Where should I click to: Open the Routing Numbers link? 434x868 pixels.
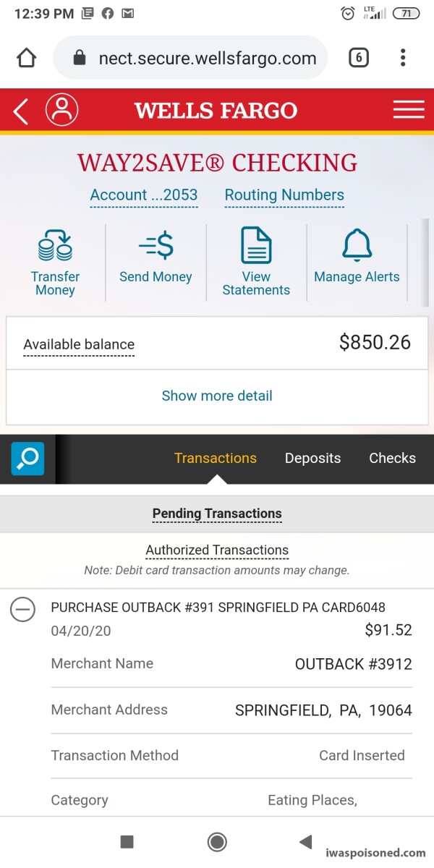(284, 195)
